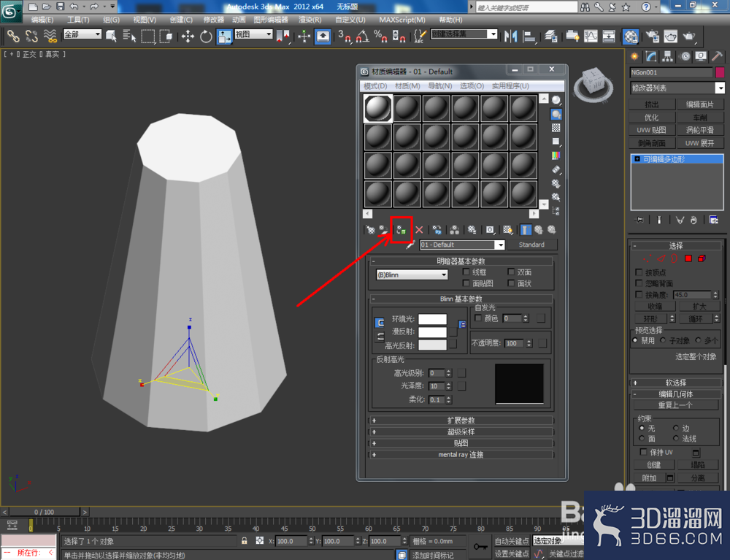Click the 挤出 extrude modifier button
Screen dimensions: 730x560
coord(652,104)
